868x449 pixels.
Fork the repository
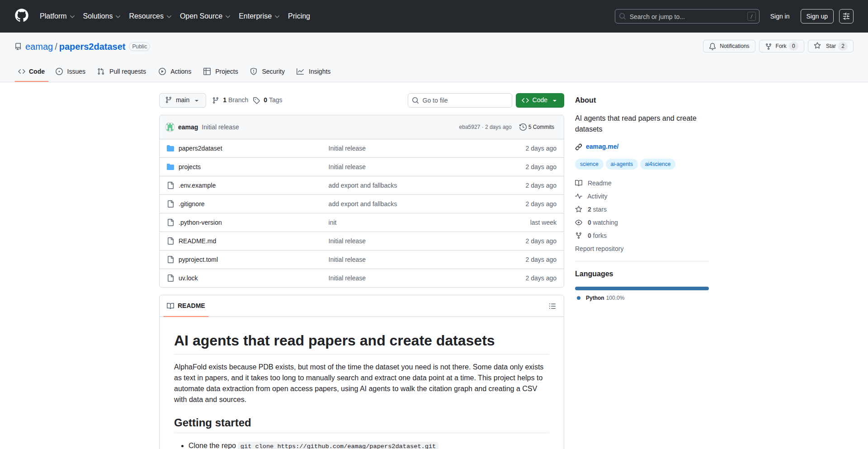[x=781, y=46]
